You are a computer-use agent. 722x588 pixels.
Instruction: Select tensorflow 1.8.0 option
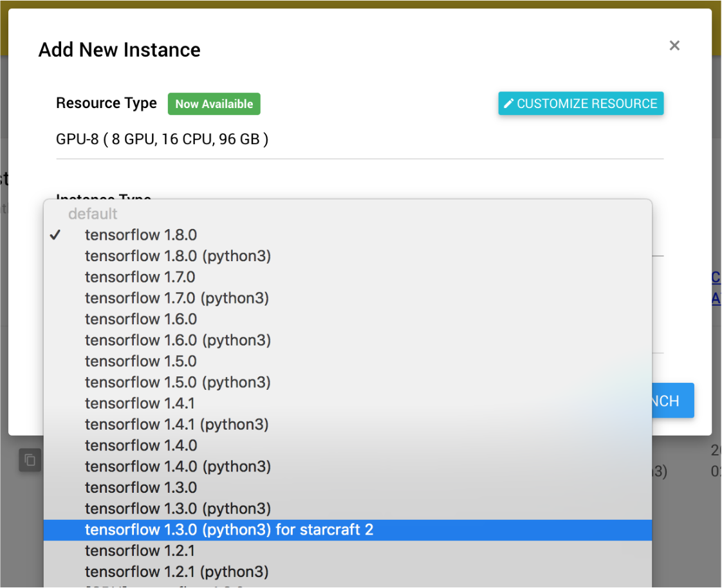tap(347, 235)
